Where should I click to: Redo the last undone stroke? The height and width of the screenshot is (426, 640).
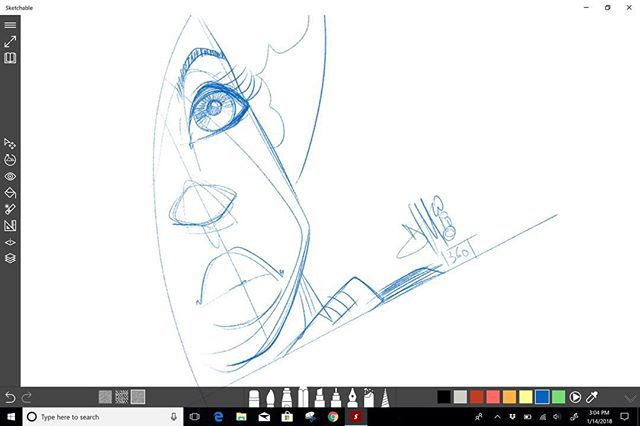click(27, 397)
